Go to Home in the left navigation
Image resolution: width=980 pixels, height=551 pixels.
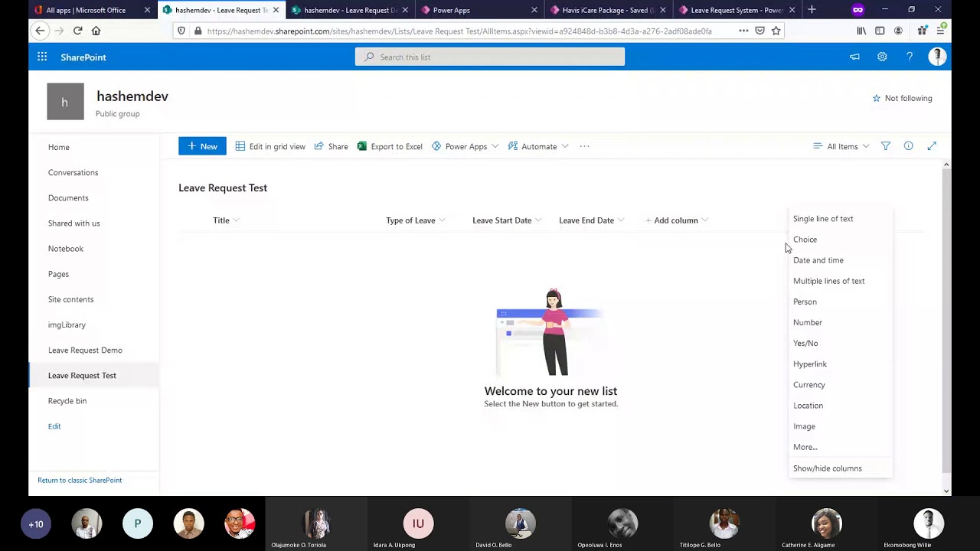pyautogui.click(x=59, y=147)
